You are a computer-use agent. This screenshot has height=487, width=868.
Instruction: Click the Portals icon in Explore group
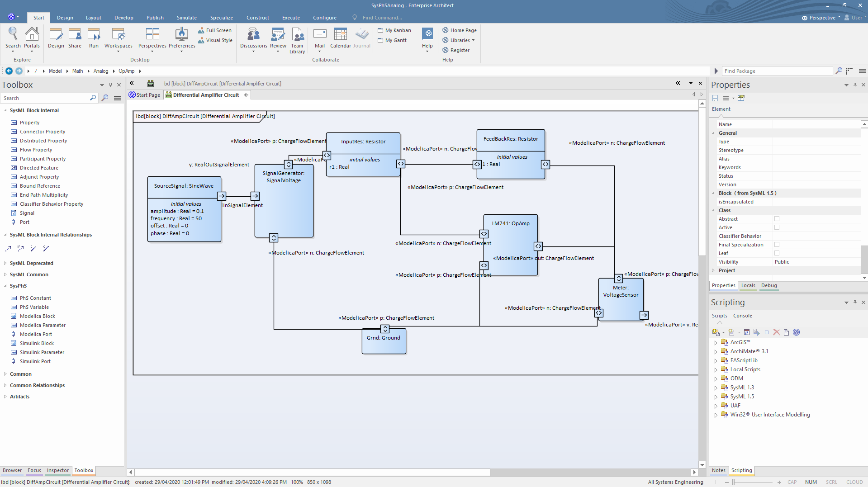click(x=32, y=35)
